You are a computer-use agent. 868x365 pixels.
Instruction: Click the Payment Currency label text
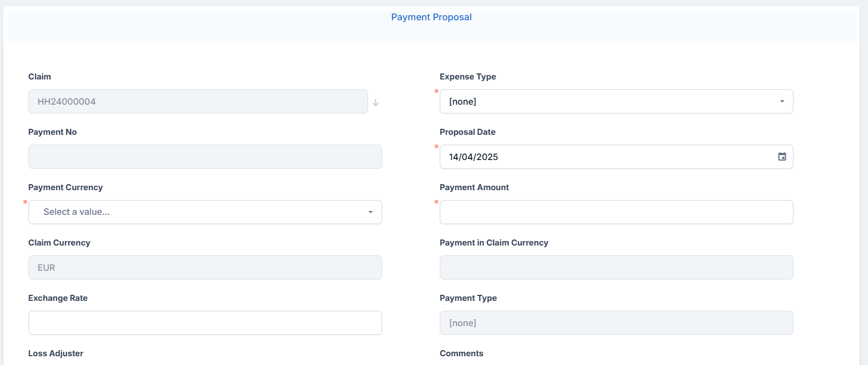point(65,187)
